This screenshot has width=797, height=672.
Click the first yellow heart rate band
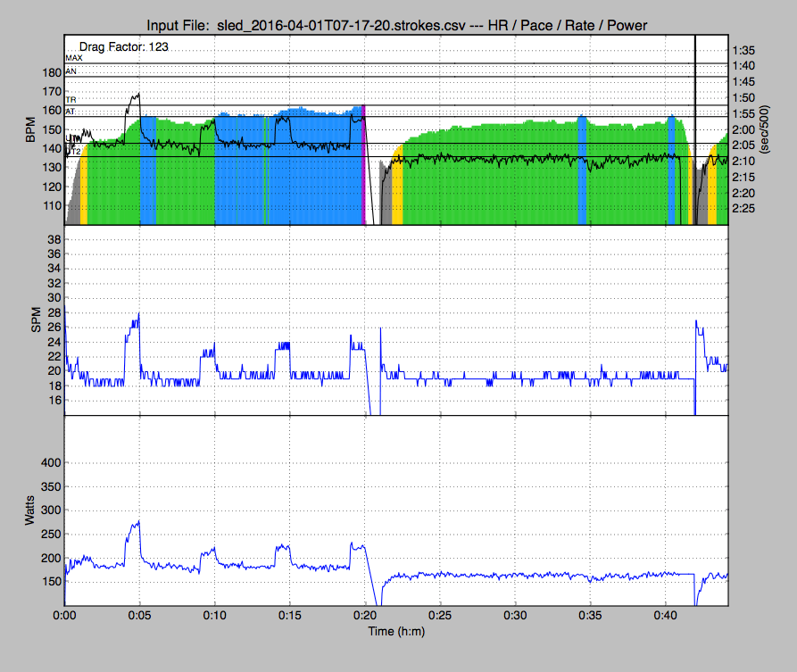pos(84,201)
